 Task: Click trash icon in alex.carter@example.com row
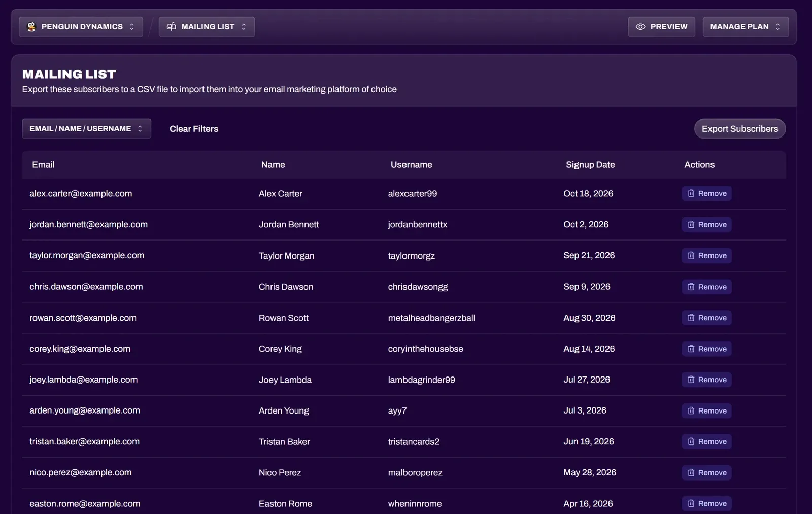pos(691,193)
